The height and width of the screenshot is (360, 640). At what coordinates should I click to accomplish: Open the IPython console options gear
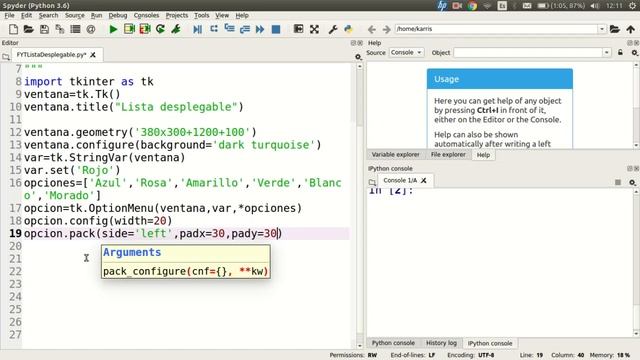(x=632, y=182)
